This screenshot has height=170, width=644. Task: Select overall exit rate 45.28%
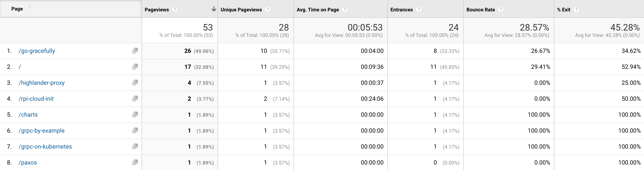coord(625,27)
